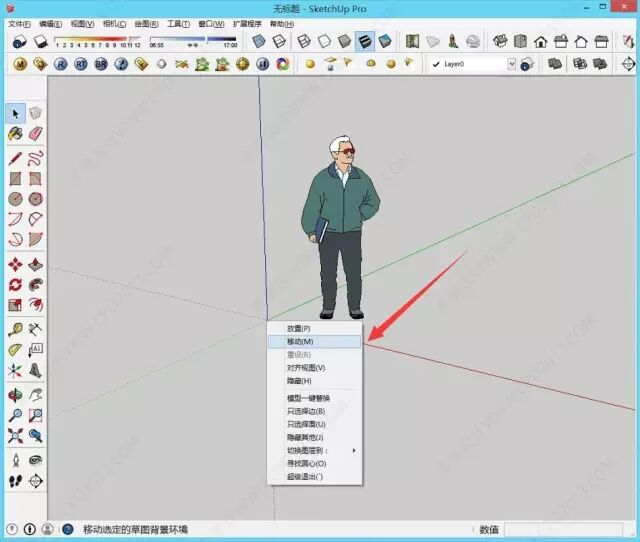Select the Push/Pull tool
Screen dimensions: 640x542
point(36,264)
